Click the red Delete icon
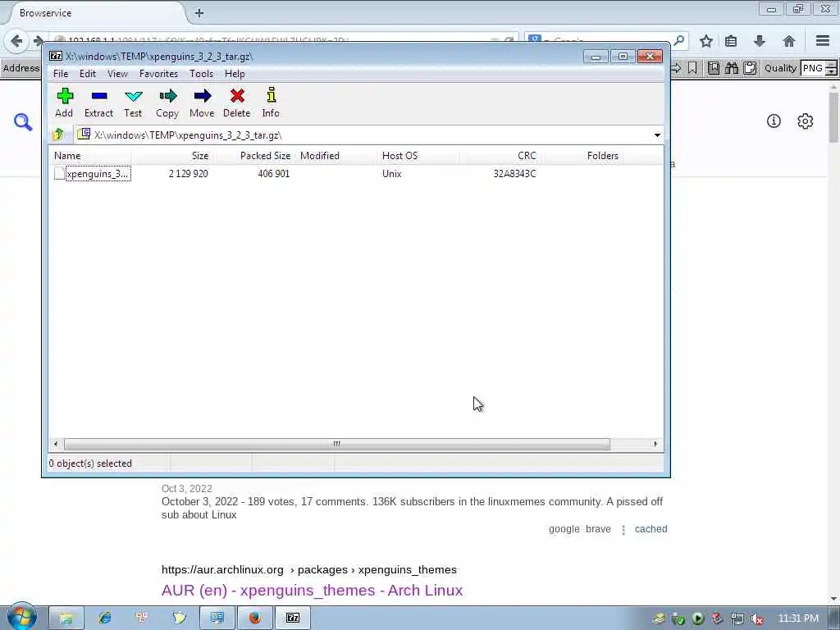This screenshot has width=840, height=630. coord(237,103)
